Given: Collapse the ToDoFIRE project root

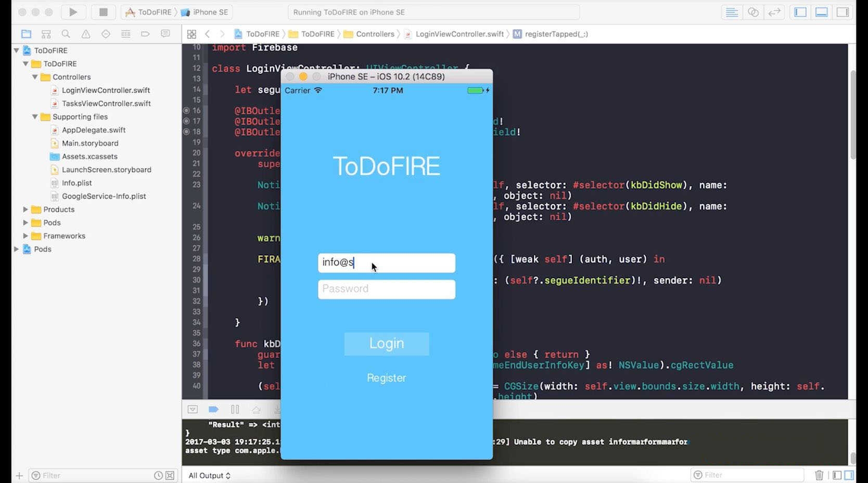Looking at the screenshot, I should click(16, 50).
